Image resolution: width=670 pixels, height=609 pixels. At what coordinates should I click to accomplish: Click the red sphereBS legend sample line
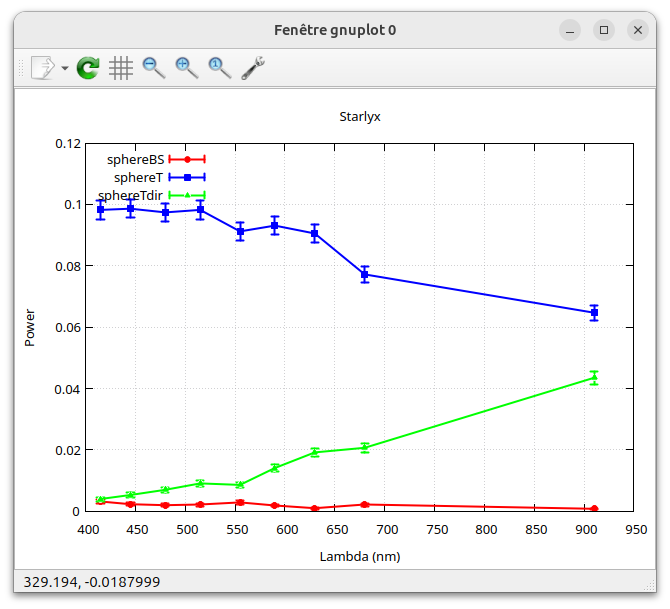[x=187, y=159]
